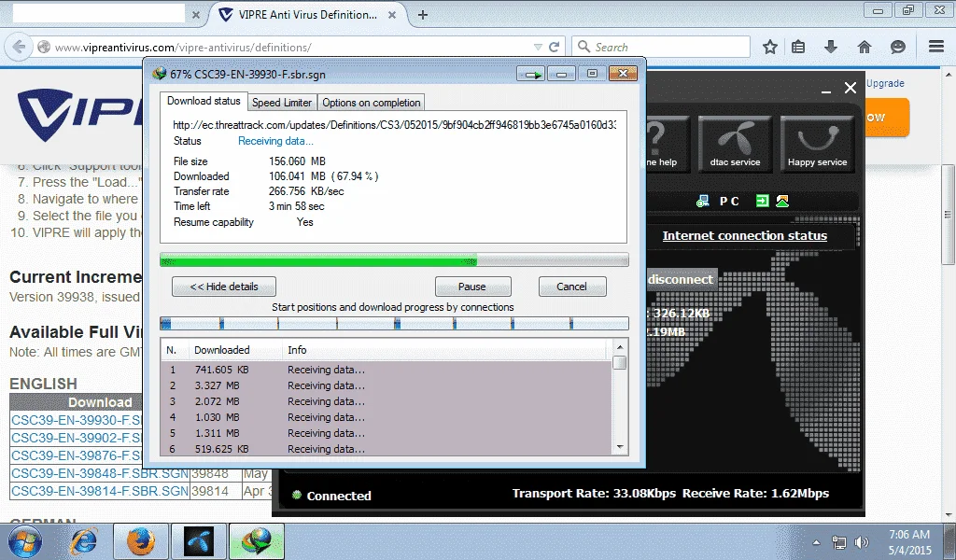The width and height of the screenshot is (956, 560).
Task: Select connection row 4 with 1.030 MB
Action: point(387,417)
